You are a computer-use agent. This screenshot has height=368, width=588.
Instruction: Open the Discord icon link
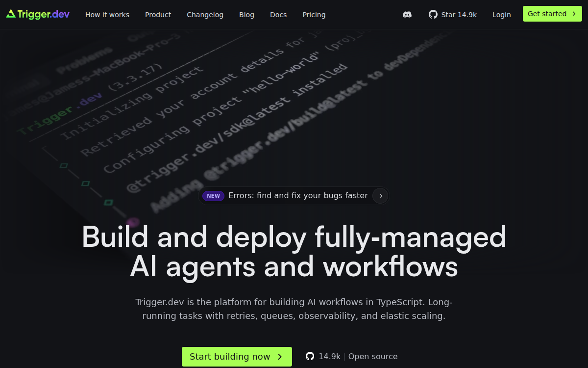pyautogui.click(x=407, y=15)
